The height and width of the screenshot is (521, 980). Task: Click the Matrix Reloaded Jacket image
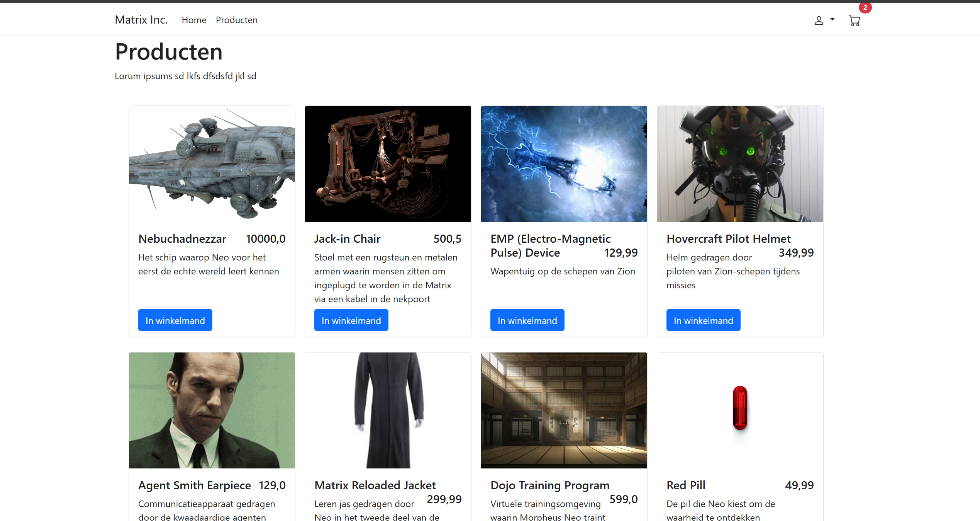point(388,410)
